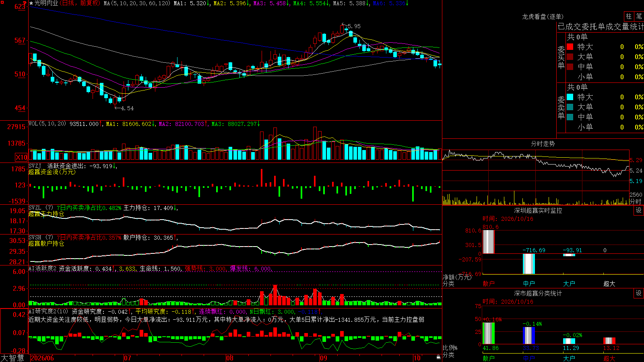Image resolution: width=644 pixels, height=362 pixels.
Task: Click the MA(5,10,20,30,60,120) parameter label
Action: click(x=137, y=3)
